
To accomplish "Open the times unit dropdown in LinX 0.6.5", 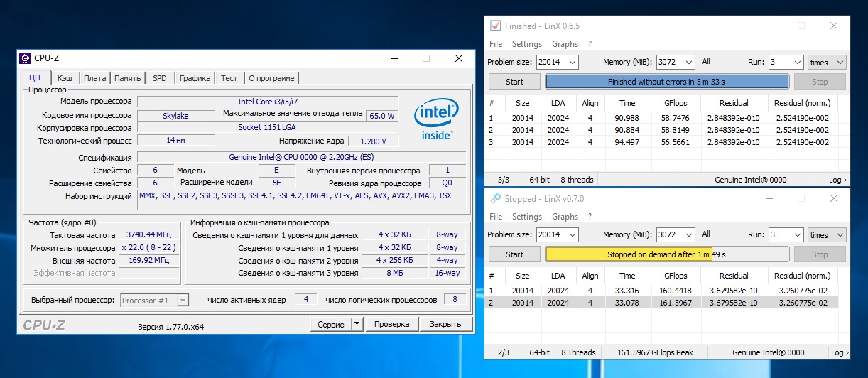I will pos(827,62).
